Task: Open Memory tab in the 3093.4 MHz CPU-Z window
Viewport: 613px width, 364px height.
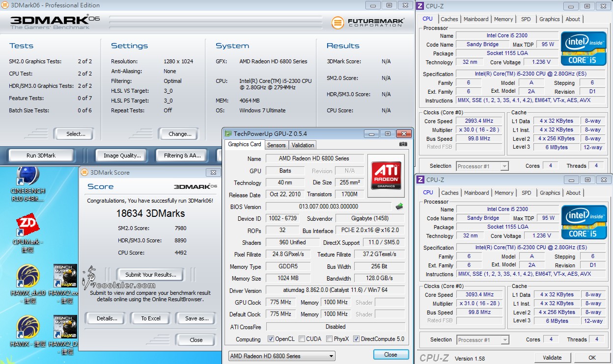Action: pyautogui.click(x=504, y=193)
